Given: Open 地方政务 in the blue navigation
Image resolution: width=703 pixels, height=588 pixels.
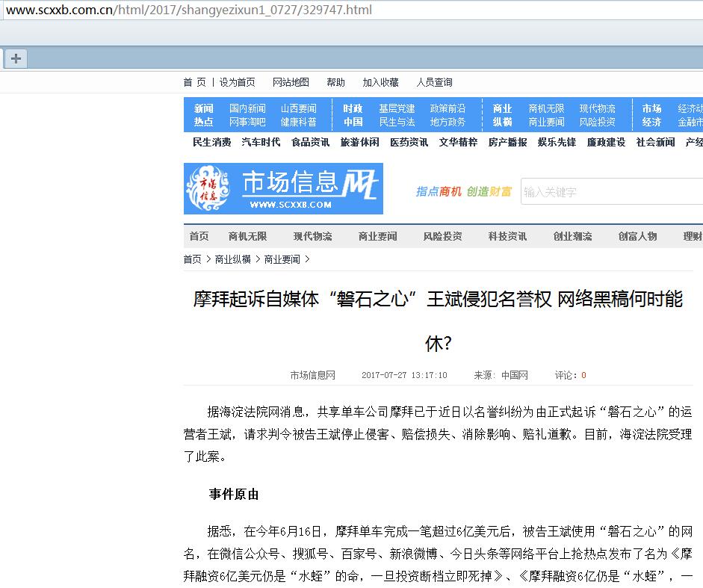Looking at the screenshot, I should point(448,122).
